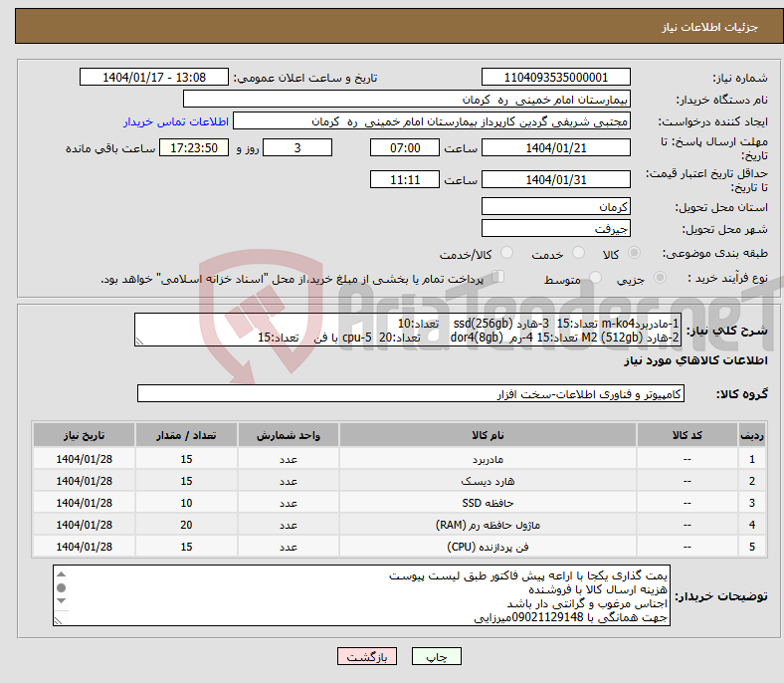Click the نام کالا column header
This screenshot has width=784, height=683.
[488, 435]
